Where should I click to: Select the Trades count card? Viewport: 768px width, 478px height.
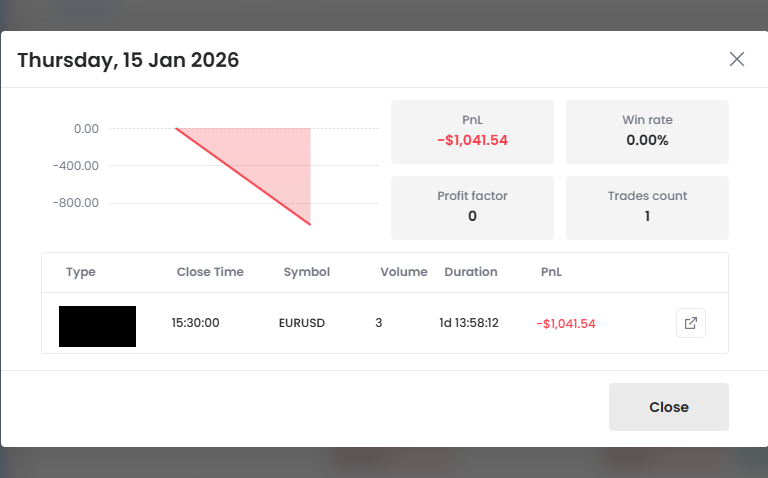pos(647,207)
